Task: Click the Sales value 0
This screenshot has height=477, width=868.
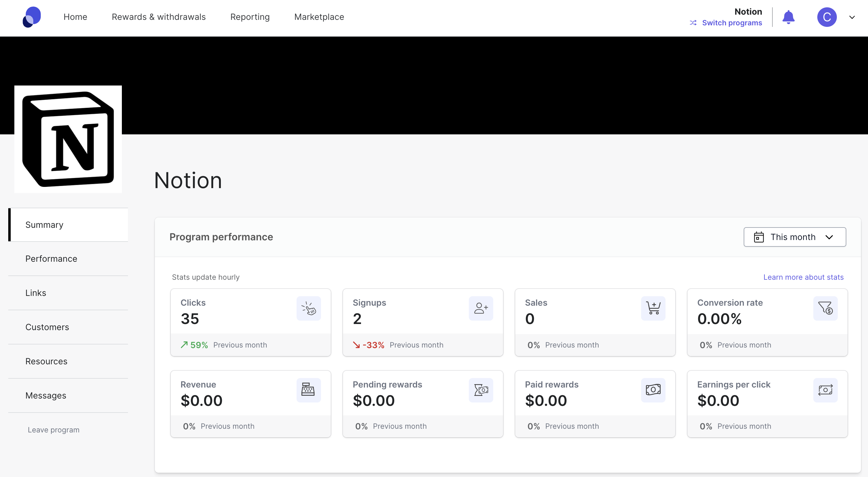Action: tap(530, 319)
